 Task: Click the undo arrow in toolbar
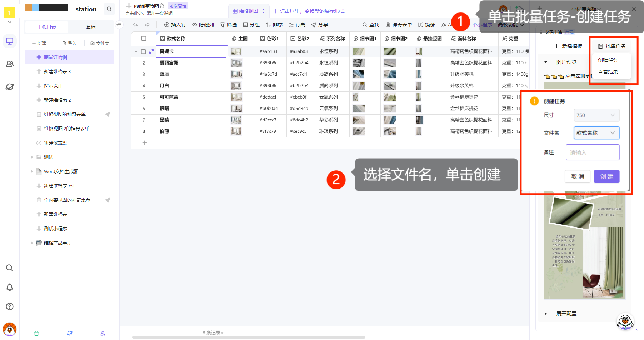pos(135,25)
